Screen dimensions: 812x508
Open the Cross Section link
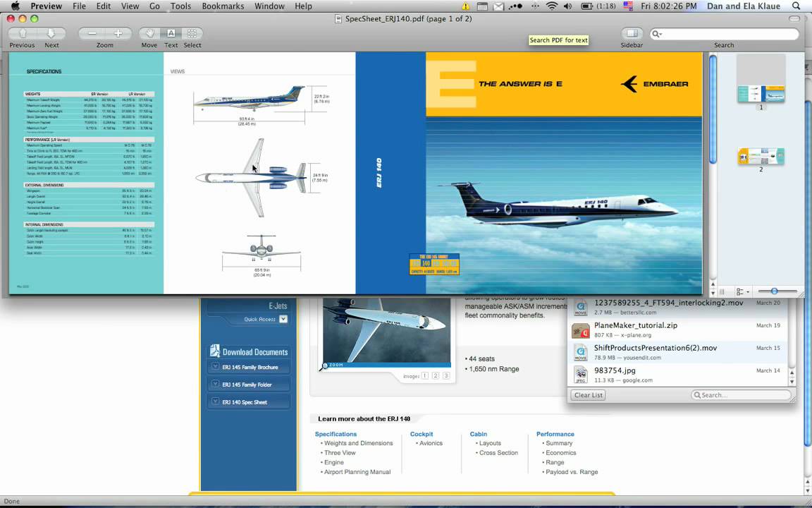point(498,452)
